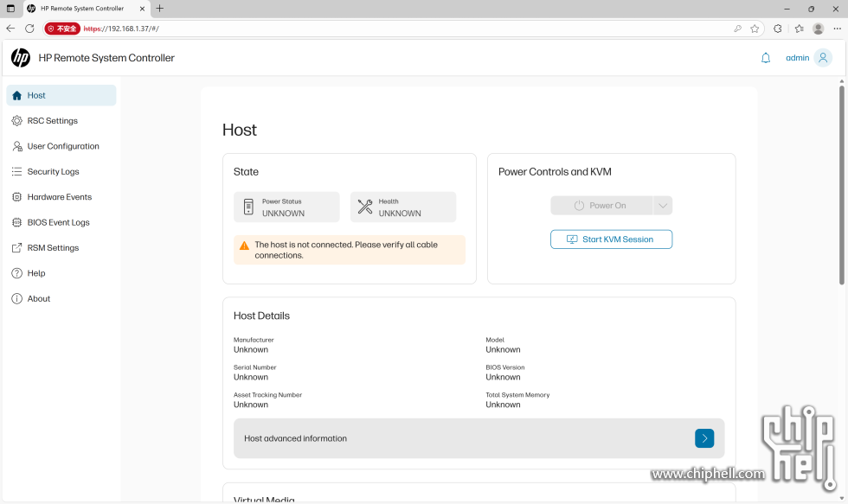This screenshot has width=848, height=504.
Task: Click the HP logo in header
Action: tap(21, 58)
